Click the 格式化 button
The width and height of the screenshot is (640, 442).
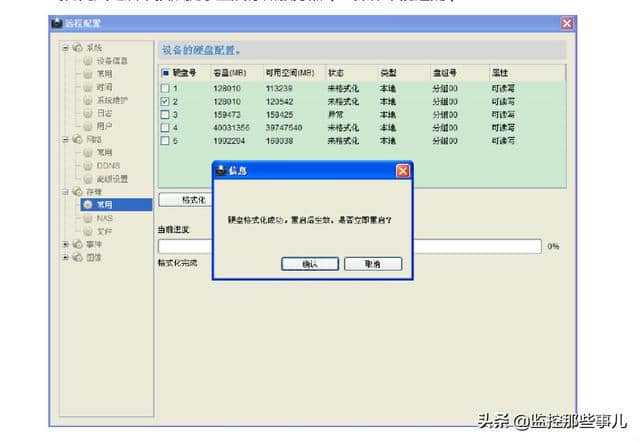click(x=186, y=200)
